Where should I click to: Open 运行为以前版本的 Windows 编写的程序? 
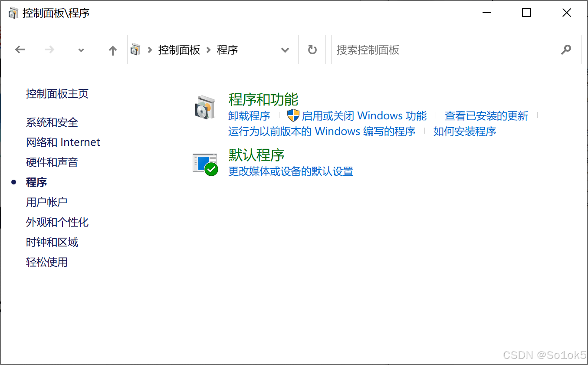click(322, 132)
